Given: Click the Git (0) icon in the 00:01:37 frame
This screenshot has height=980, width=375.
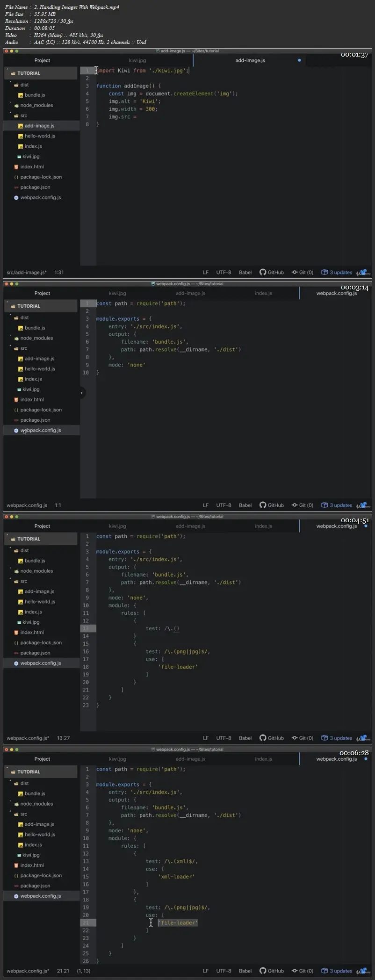Looking at the screenshot, I should click(295, 272).
